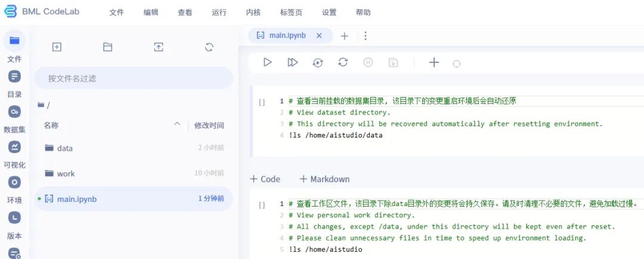Open the 运行 menu
The image size is (644, 259).
coord(219,13)
